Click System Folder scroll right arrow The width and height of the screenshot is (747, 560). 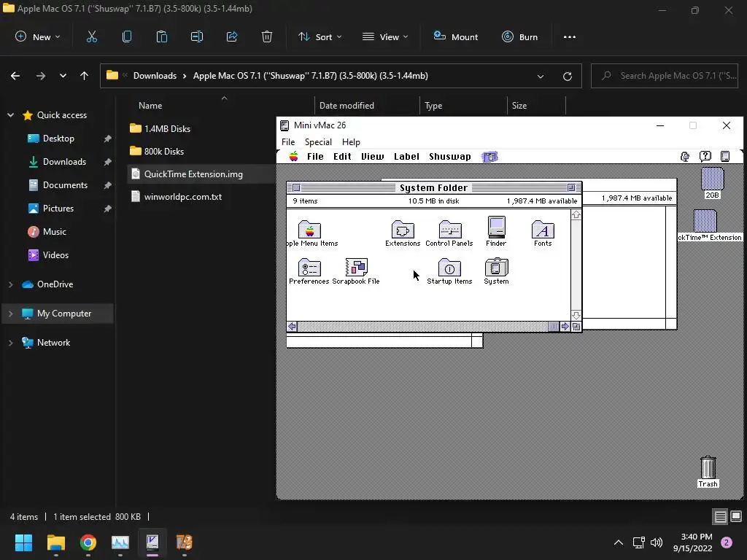[x=565, y=327]
